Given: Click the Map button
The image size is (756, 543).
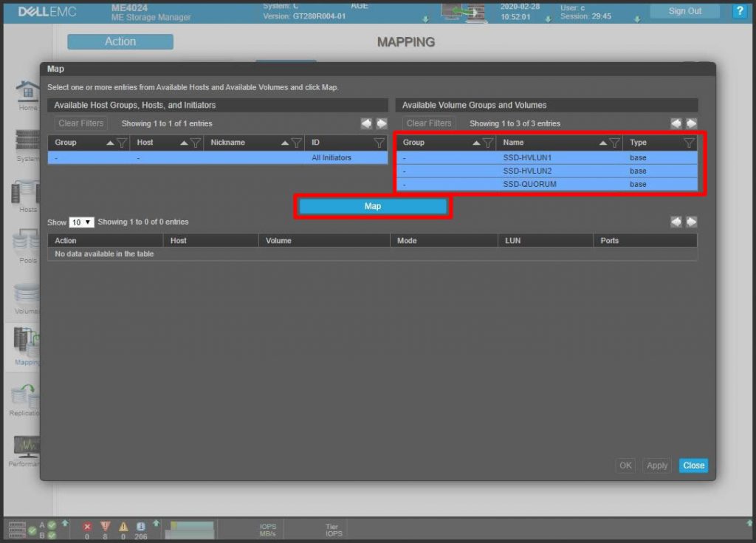Looking at the screenshot, I should 373,207.
